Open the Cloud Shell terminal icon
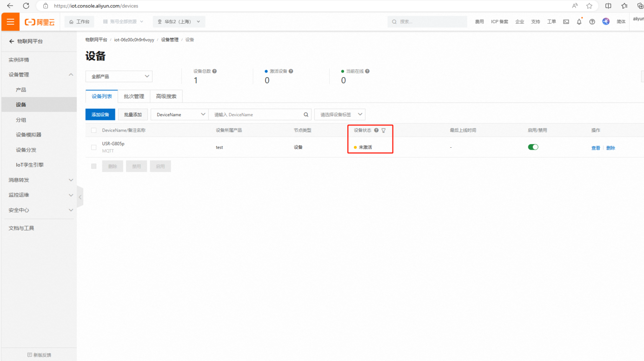The image size is (644, 361). pos(566,22)
